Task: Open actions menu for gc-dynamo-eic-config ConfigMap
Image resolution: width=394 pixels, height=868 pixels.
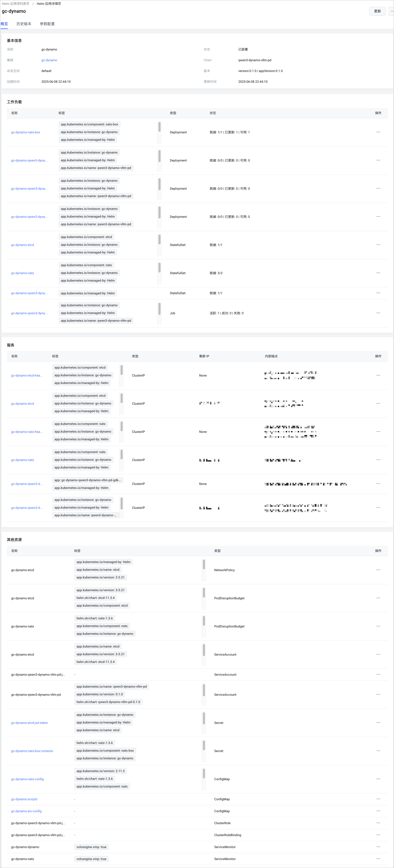Action: pos(378,811)
